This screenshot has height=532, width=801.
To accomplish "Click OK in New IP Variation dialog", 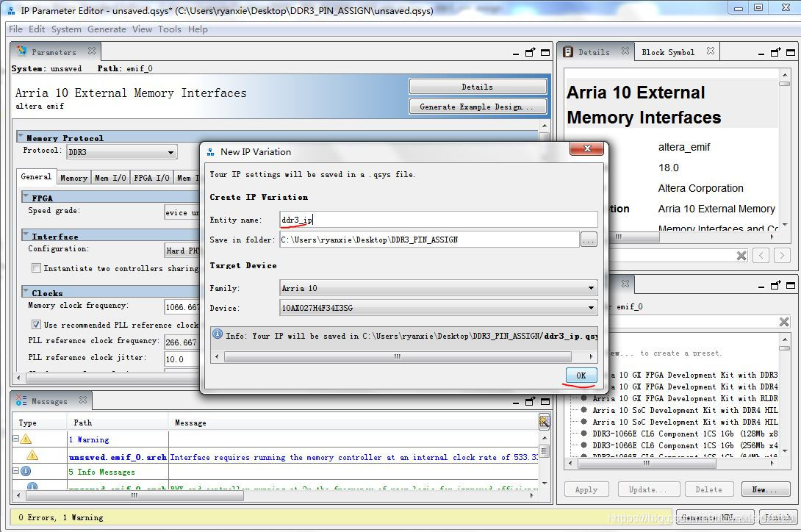I will tap(581, 375).
